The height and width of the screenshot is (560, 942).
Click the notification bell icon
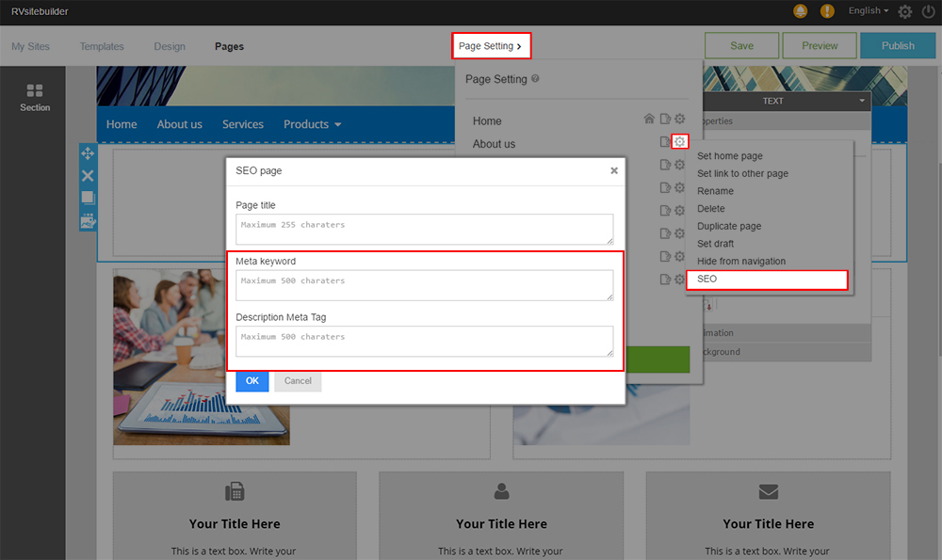pos(801,11)
